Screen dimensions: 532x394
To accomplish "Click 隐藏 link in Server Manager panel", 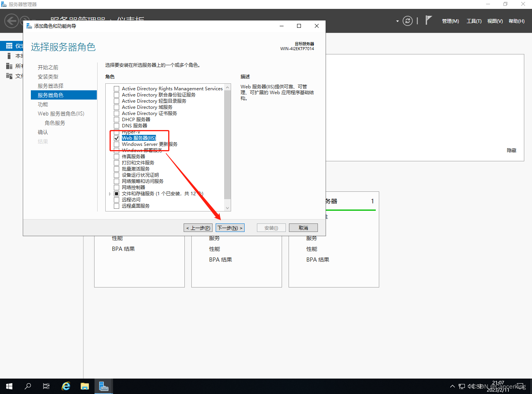I will click(x=512, y=150).
